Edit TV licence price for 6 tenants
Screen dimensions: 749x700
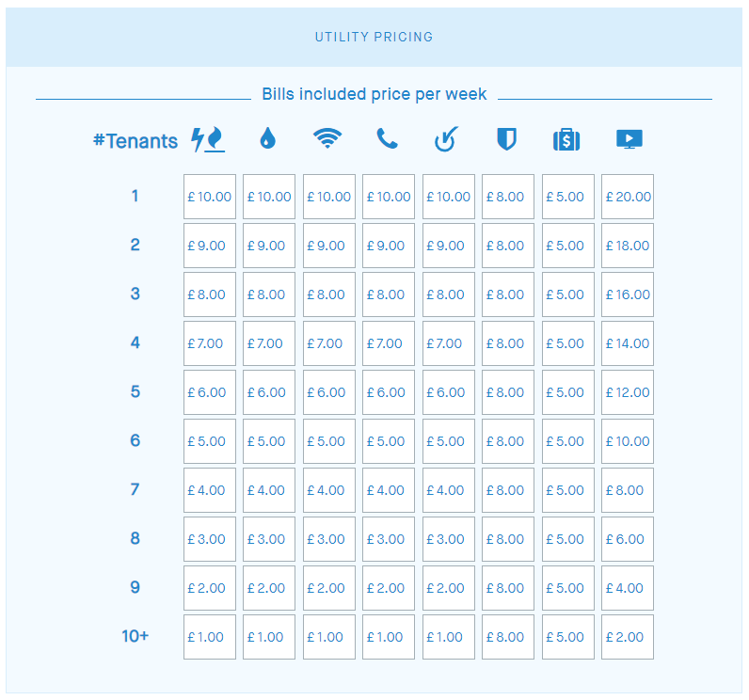point(449,442)
